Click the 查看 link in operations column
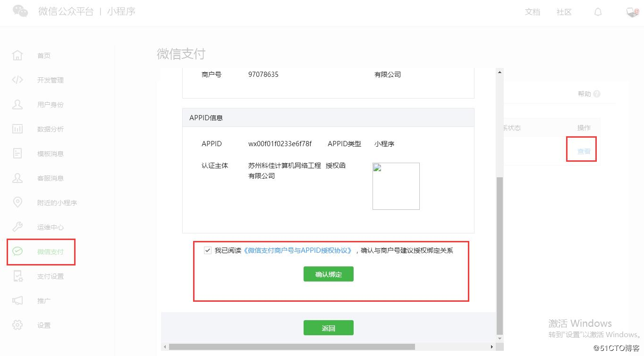Viewport: 644px width, 356px height. click(x=584, y=151)
